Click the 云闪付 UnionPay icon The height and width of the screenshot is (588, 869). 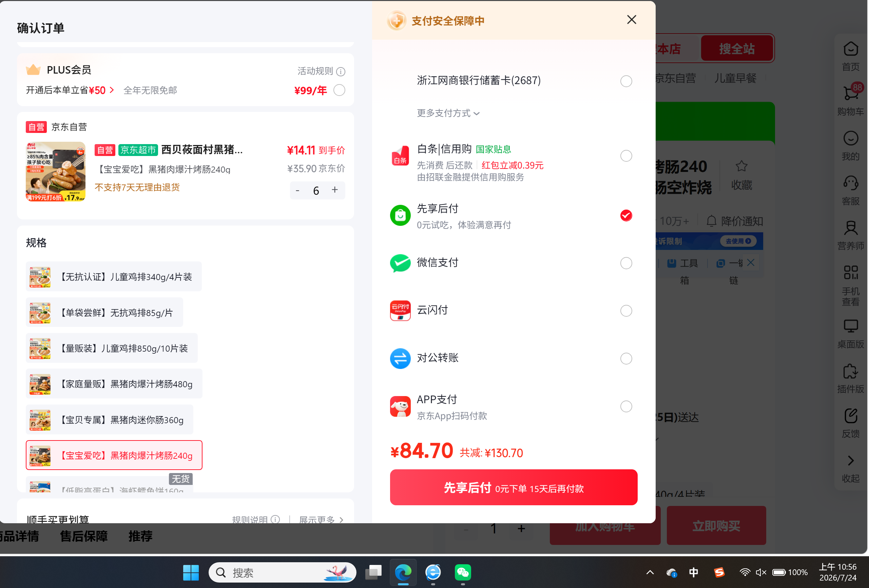point(400,311)
